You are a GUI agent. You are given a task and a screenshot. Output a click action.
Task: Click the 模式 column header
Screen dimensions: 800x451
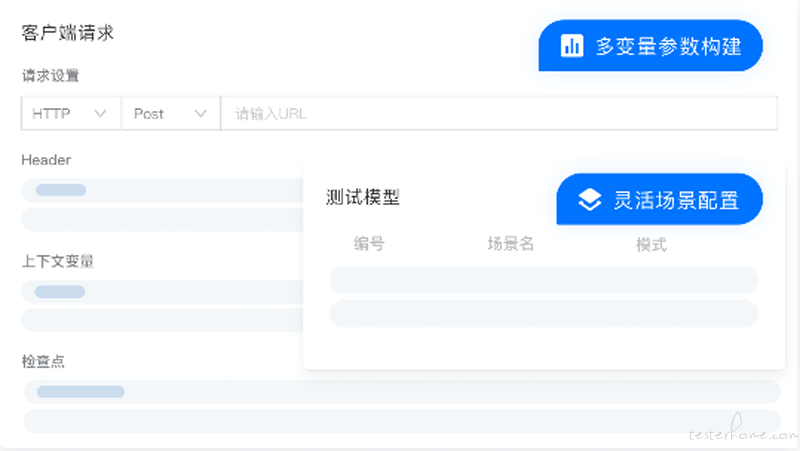651,244
